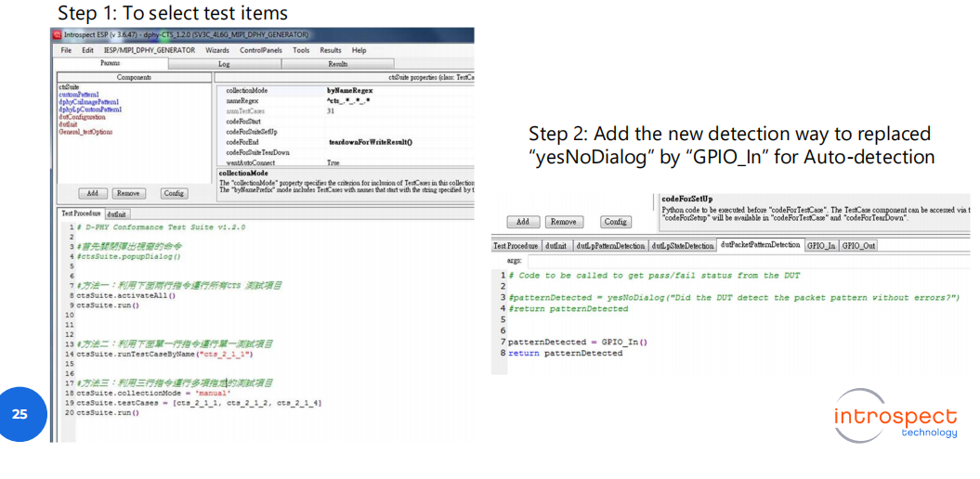Click Add button in Step 2 window
980x479 pixels.
click(523, 222)
